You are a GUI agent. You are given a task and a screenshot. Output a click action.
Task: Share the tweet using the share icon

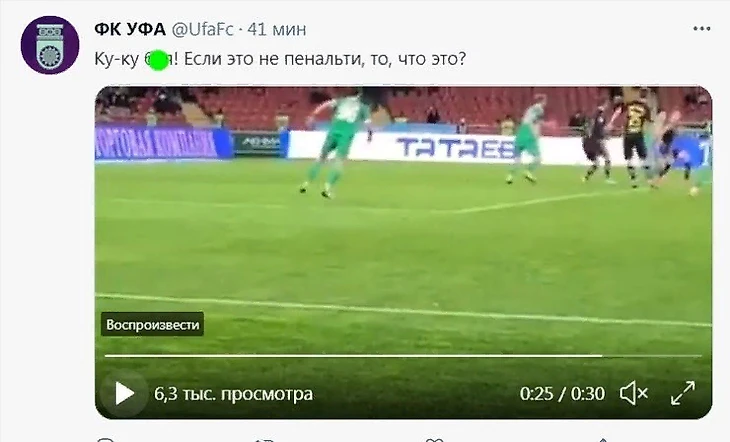click(602, 439)
